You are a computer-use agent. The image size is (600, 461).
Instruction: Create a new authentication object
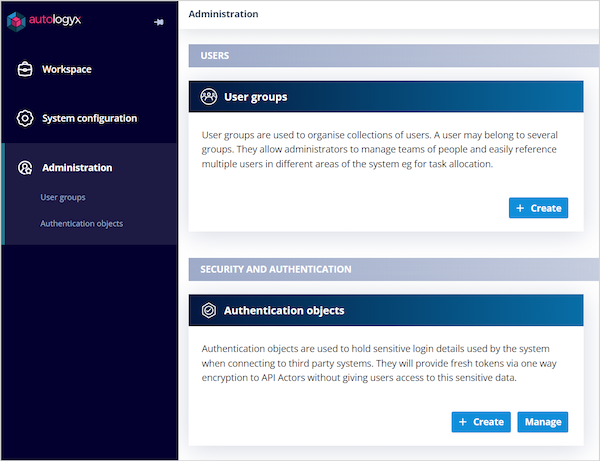click(481, 422)
